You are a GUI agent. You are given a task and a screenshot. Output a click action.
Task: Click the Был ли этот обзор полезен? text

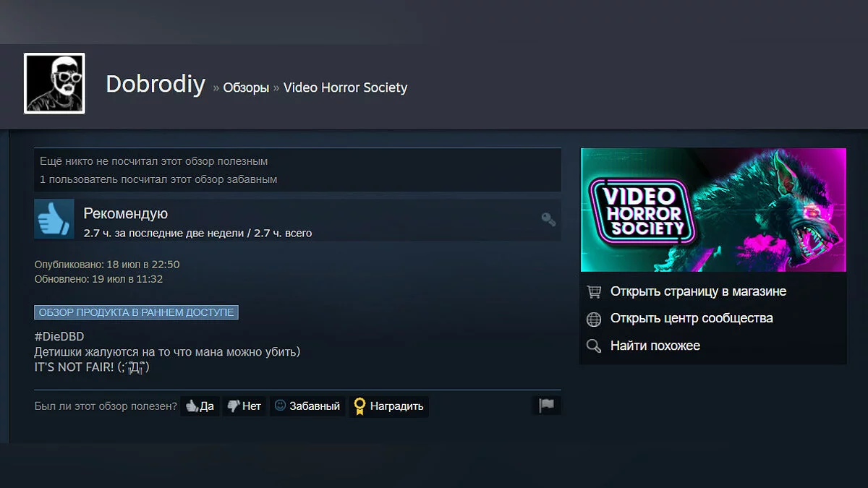click(x=106, y=406)
